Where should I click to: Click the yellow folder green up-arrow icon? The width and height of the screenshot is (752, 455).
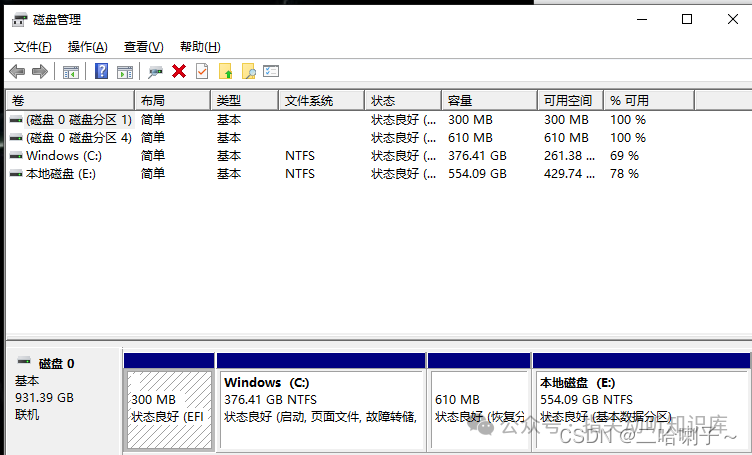(225, 71)
